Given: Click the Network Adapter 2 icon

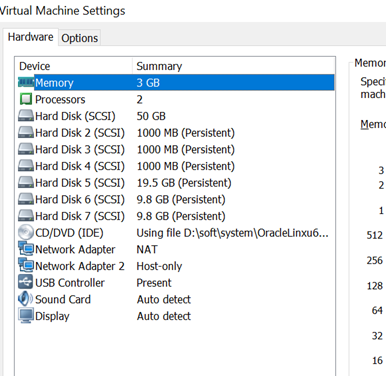Looking at the screenshot, I should click(26, 265).
